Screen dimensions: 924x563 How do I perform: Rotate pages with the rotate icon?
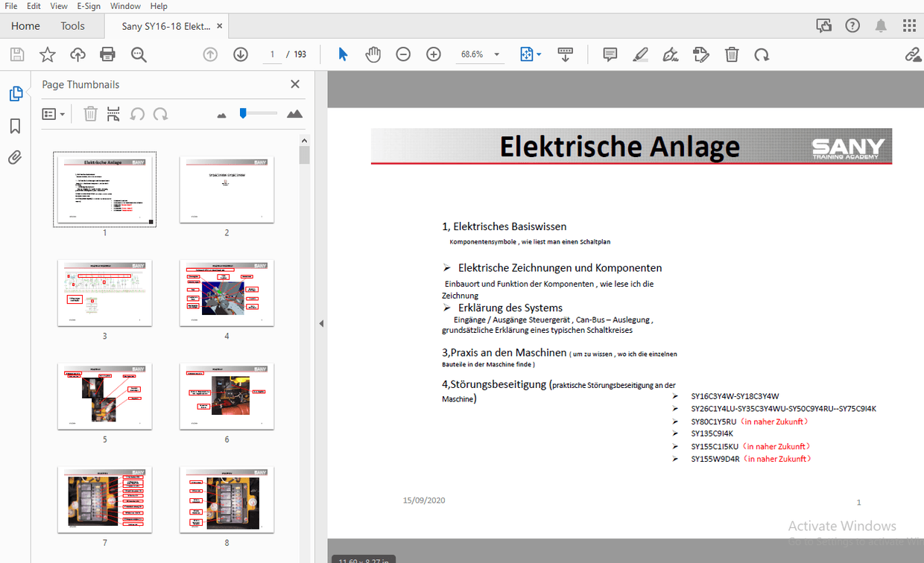pyautogui.click(x=762, y=54)
